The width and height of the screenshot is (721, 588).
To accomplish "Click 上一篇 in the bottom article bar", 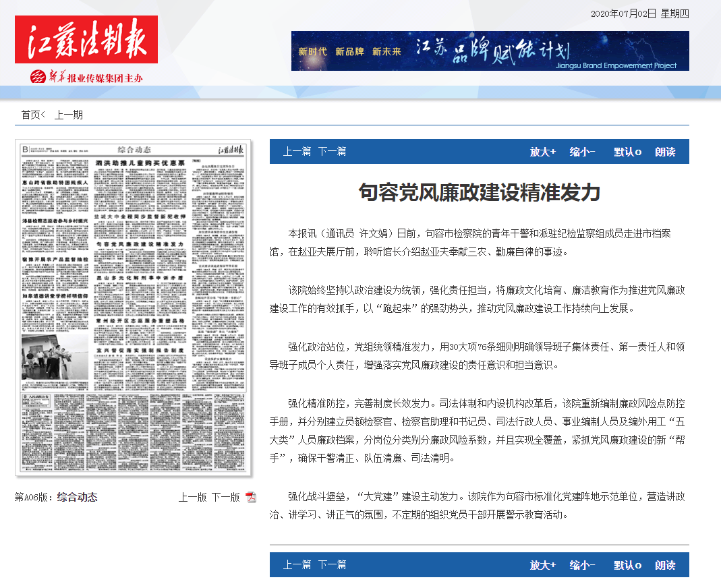I will 297,564.
